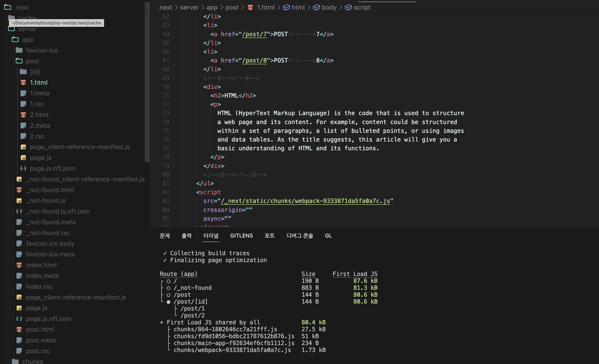Open the 출력 panel tab
This screenshot has width=599, height=364.
click(186, 236)
